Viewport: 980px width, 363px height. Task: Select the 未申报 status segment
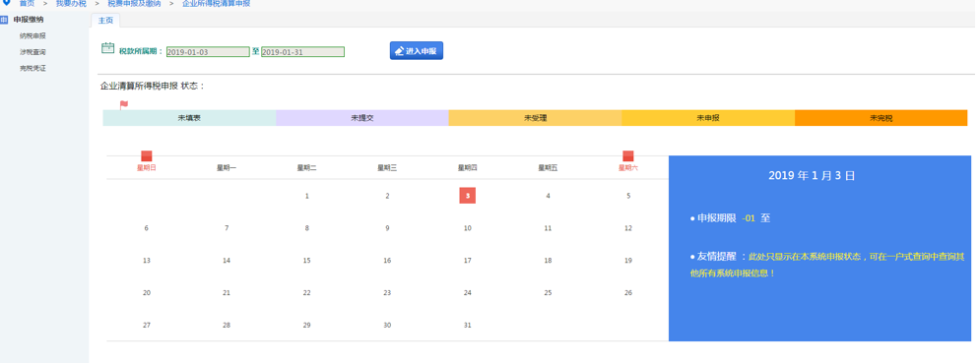pyautogui.click(x=708, y=118)
